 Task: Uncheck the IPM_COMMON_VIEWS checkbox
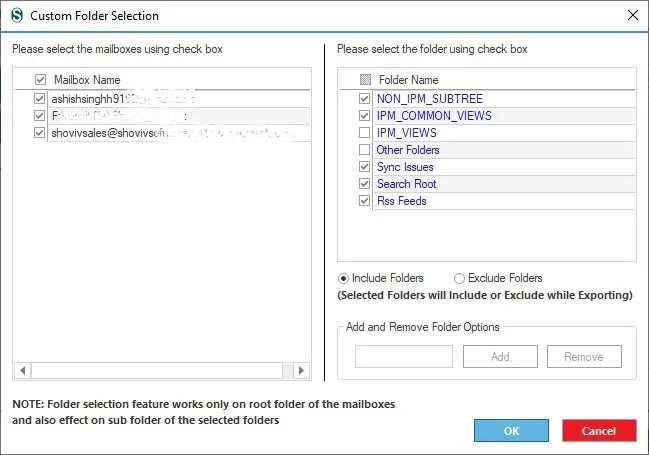coord(364,116)
